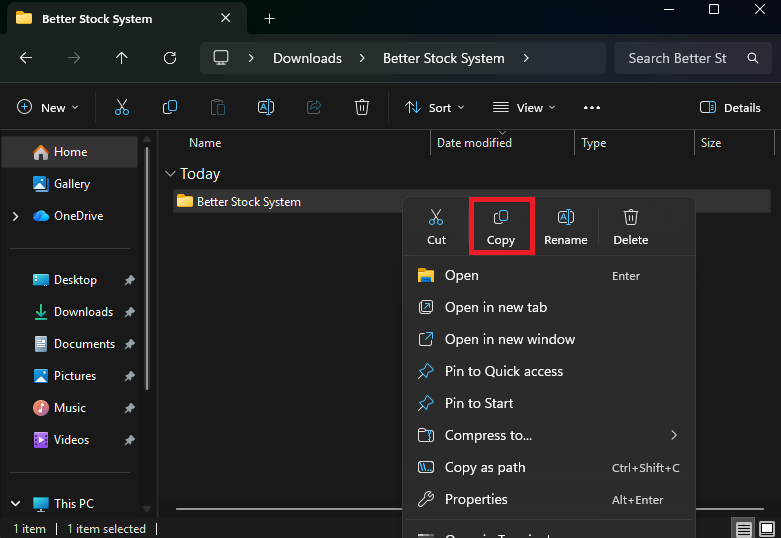Click the toolbar scissors Cut icon
This screenshot has width=781, height=538.
tap(122, 108)
